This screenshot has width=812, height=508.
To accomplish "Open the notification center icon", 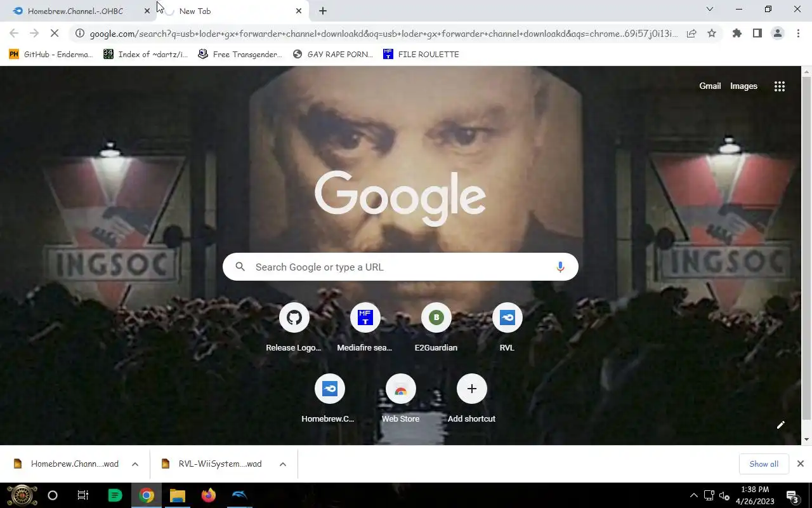I will coord(792,495).
